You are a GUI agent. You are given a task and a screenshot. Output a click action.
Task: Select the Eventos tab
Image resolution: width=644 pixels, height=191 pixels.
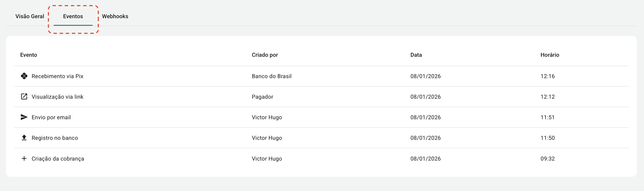[x=73, y=16]
